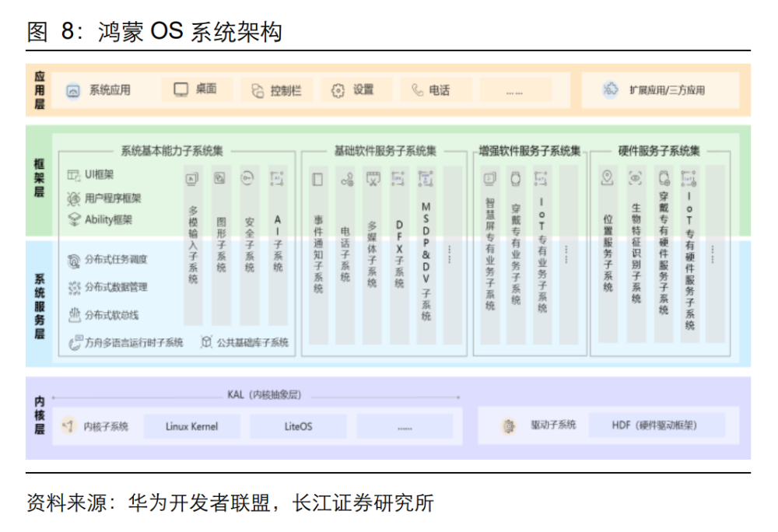Click the icon above AI子系统

[x=277, y=178]
